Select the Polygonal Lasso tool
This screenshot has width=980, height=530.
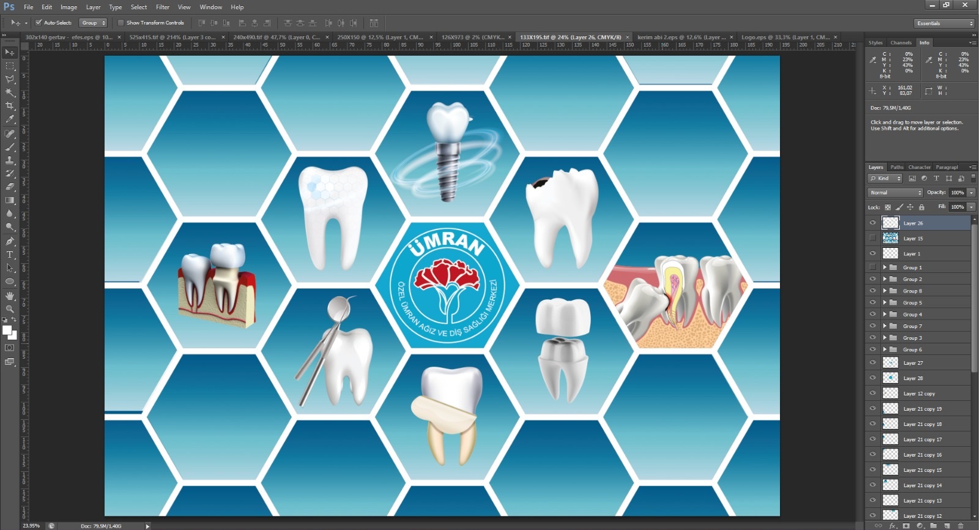(10, 79)
